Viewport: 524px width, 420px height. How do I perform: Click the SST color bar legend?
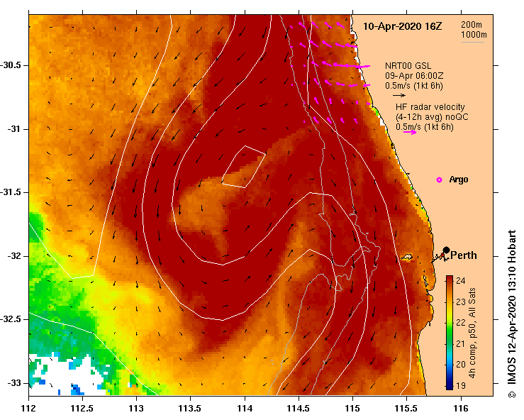click(450, 333)
